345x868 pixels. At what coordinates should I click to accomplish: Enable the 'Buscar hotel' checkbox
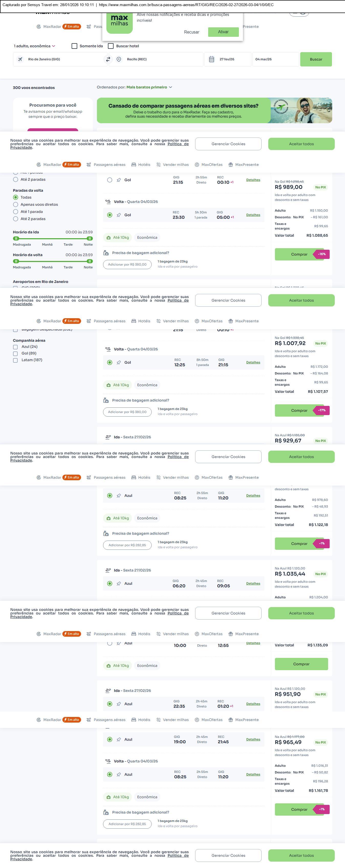pos(111,46)
